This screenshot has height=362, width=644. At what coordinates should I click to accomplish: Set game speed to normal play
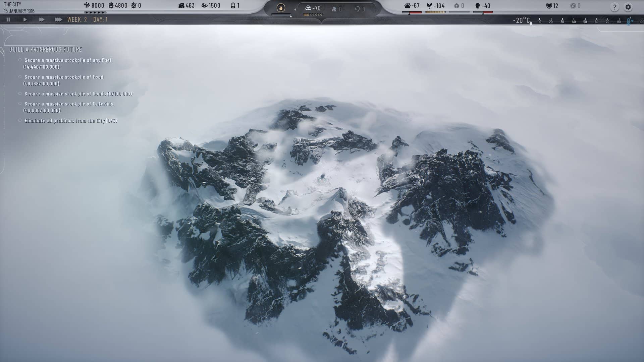coord(25,20)
